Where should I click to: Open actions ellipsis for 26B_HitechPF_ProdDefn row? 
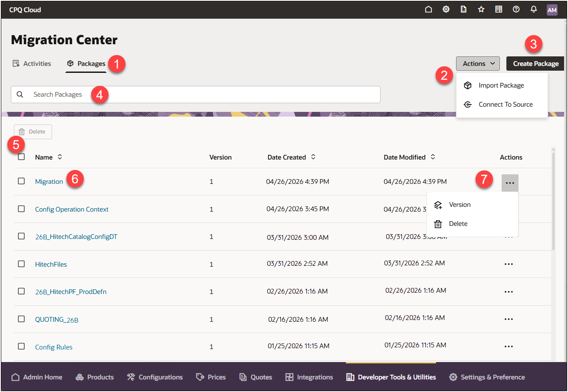[x=509, y=292]
